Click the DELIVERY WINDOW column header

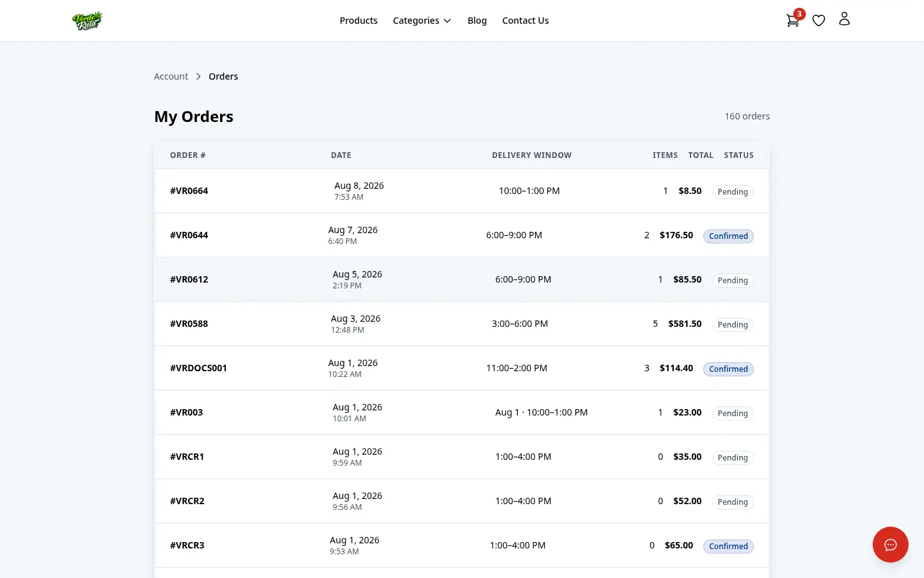click(531, 155)
